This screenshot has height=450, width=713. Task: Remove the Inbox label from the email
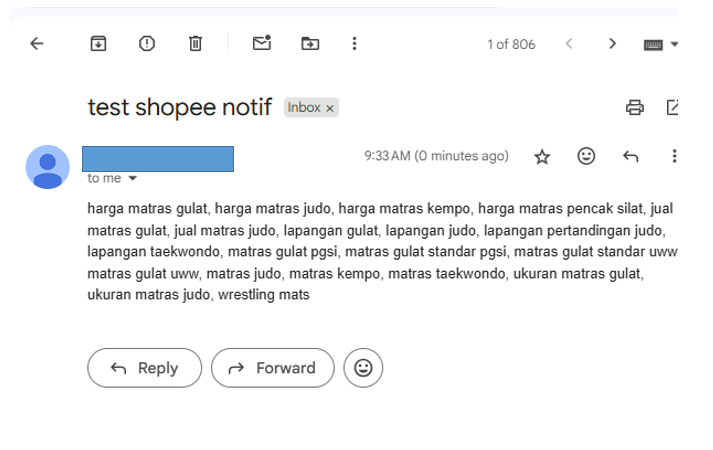[330, 108]
